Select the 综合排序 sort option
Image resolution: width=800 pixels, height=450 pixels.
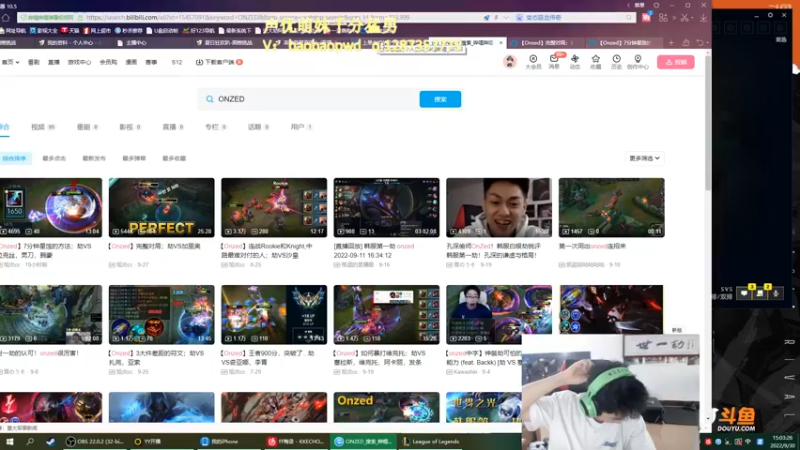coord(14,159)
